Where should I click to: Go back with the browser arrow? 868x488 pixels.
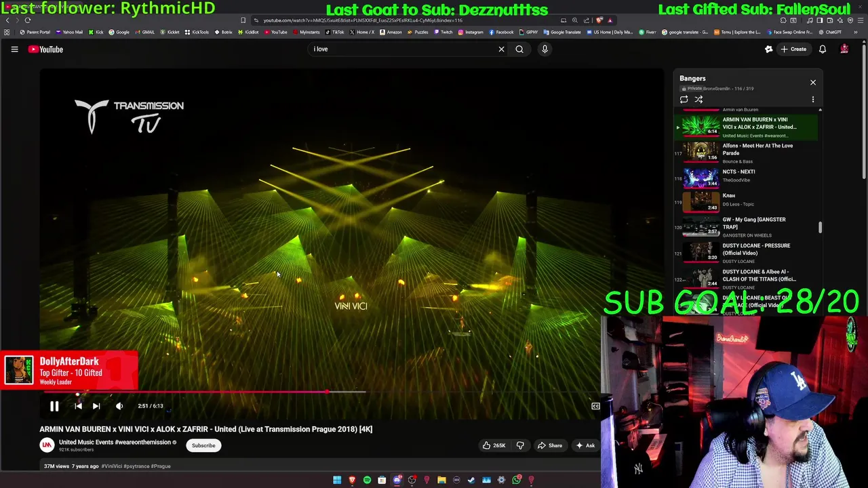pyautogui.click(x=7, y=20)
